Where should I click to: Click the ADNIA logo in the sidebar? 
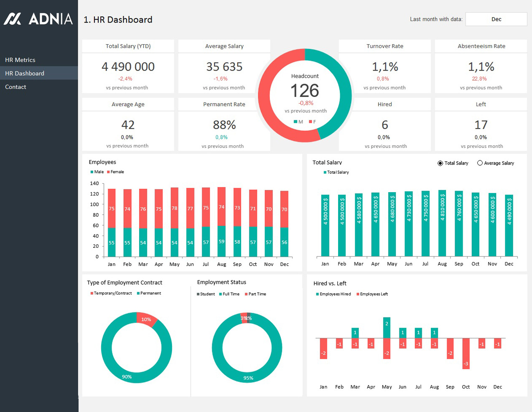click(38, 19)
